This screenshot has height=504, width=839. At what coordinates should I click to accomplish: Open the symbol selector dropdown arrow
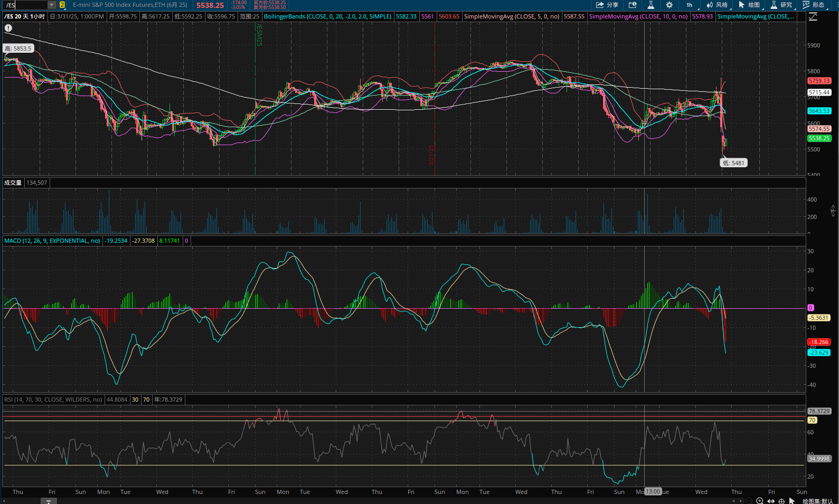[x=52, y=5]
